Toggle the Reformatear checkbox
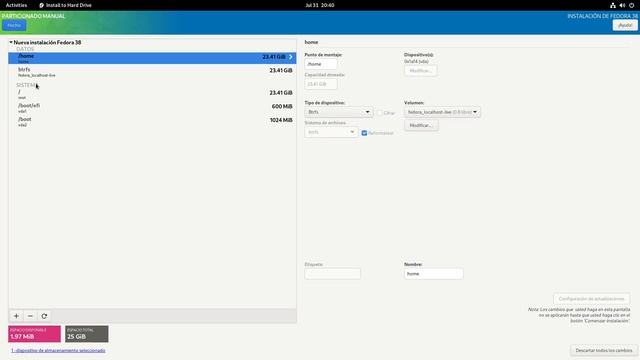 [364, 133]
